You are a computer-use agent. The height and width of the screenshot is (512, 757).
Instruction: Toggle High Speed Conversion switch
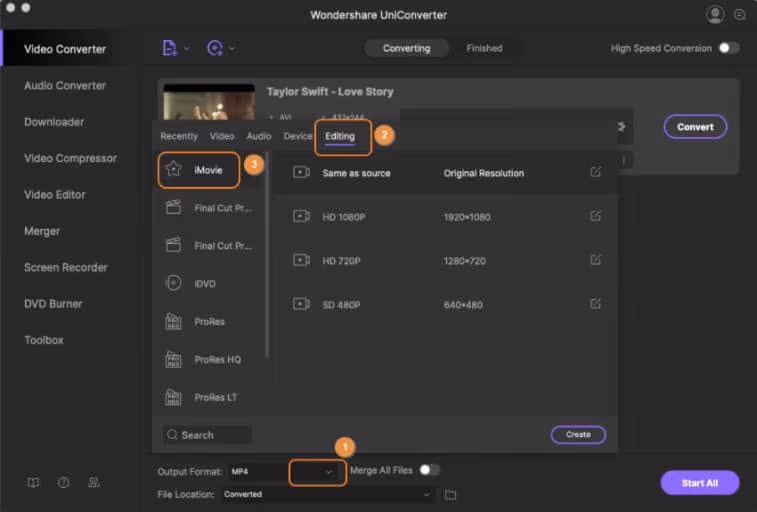click(x=729, y=48)
